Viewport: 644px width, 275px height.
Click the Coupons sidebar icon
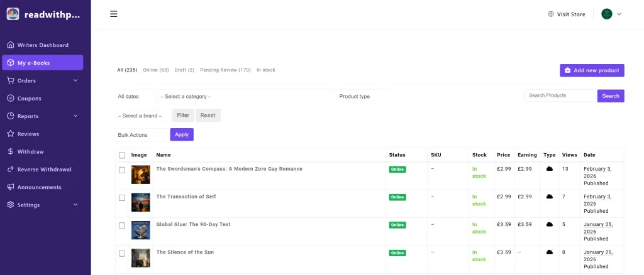click(x=11, y=99)
